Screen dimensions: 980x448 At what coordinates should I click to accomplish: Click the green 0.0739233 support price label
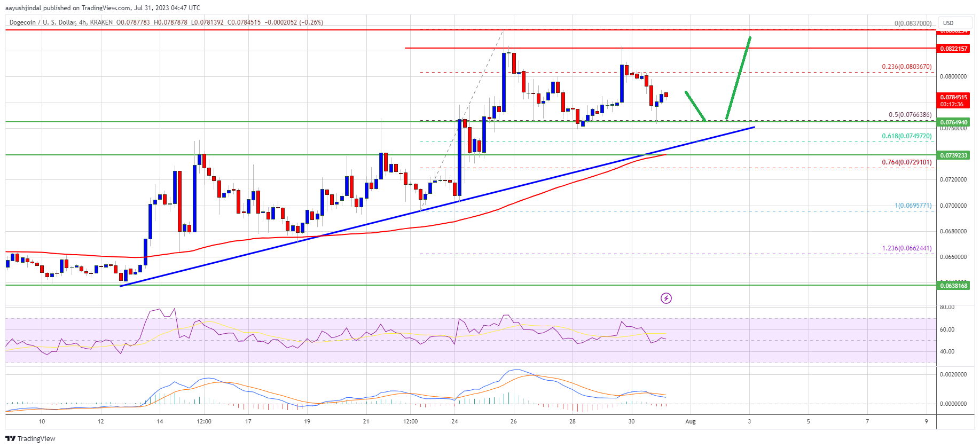click(953, 155)
